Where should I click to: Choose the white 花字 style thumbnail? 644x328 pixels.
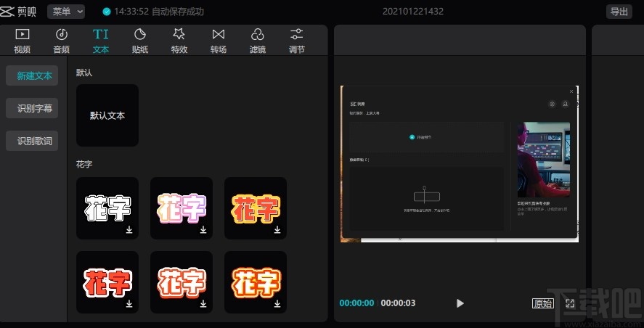click(107, 208)
